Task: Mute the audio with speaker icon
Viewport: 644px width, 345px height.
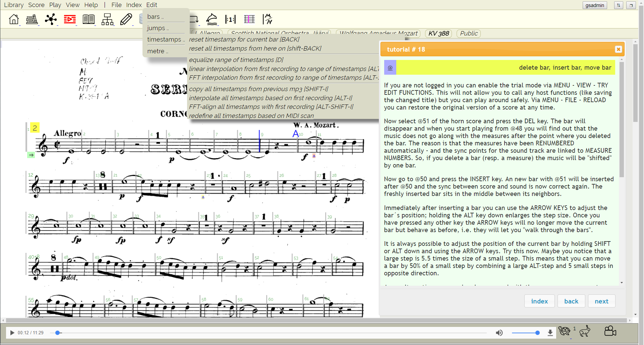Action: (499, 333)
